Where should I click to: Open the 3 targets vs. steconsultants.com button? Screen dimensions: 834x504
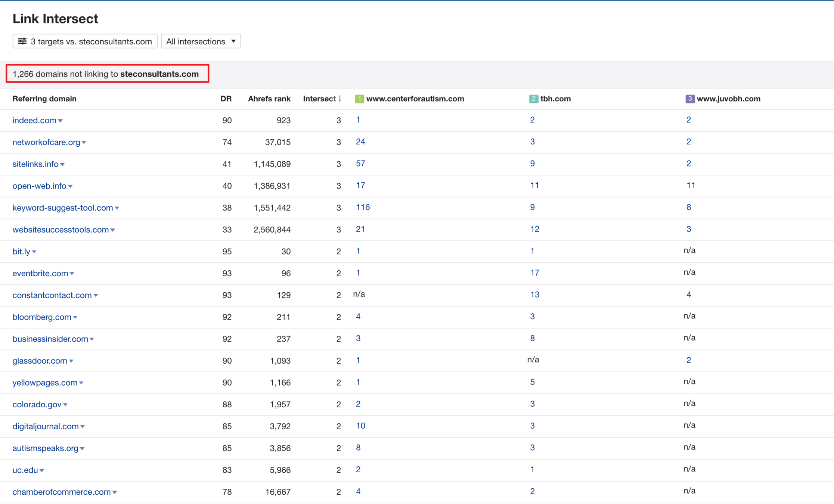point(85,41)
